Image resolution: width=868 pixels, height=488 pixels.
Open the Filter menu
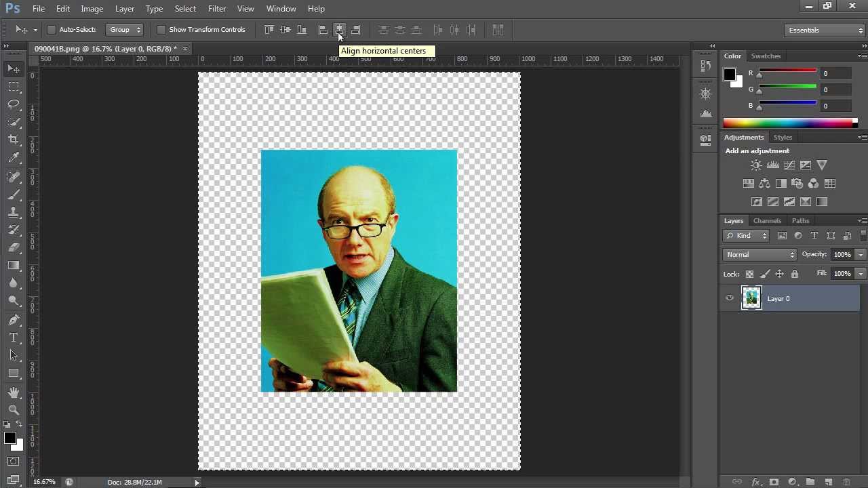[217, 9]
